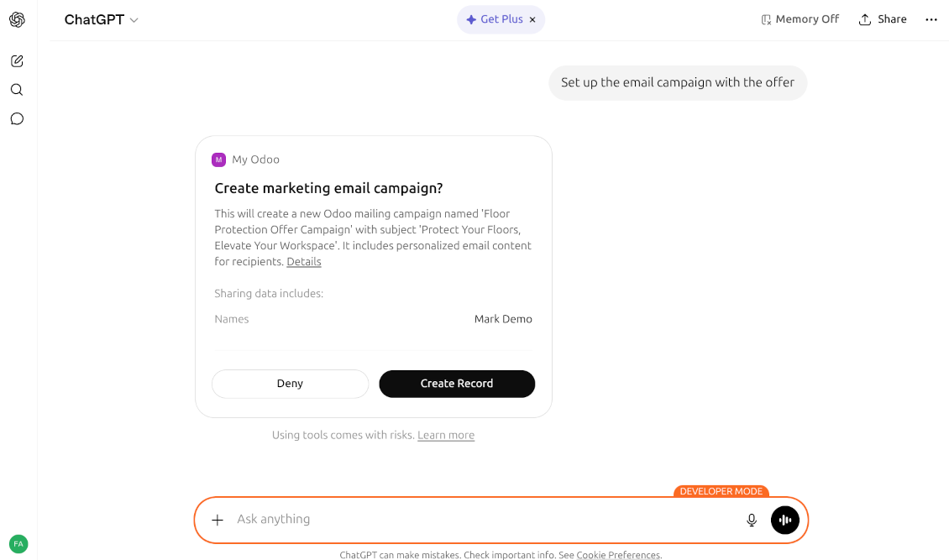
Task: Click the Developer Mode badge
Action: pyautogui.click(x=721, y=492)
